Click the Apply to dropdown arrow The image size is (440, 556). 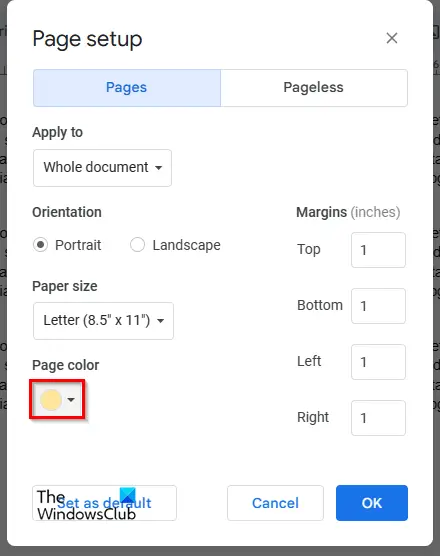click(159, 168)
